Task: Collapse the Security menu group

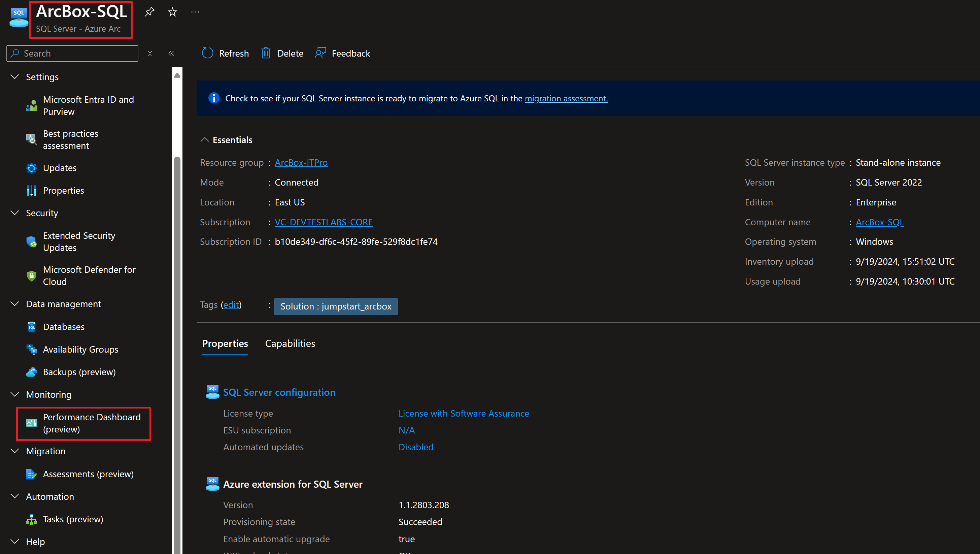Action: pos(15,213)
